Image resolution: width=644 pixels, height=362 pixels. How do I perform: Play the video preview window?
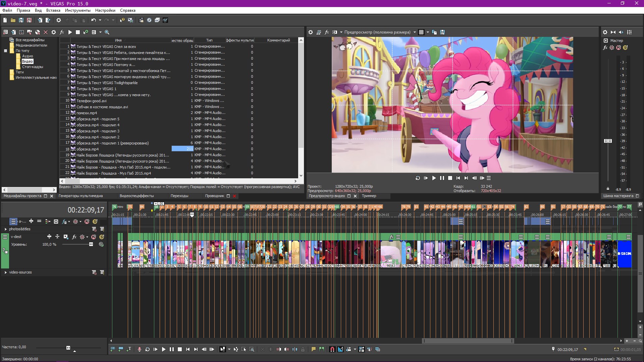tap(434, 178)
